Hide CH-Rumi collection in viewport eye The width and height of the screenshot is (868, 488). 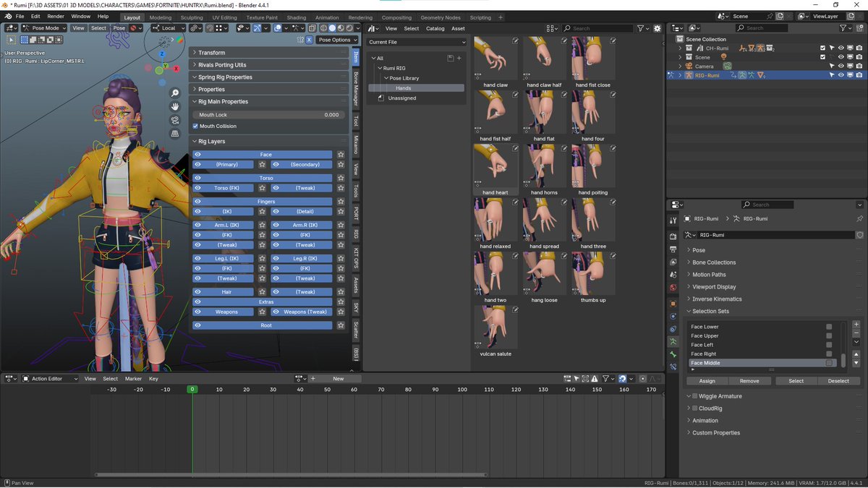point(841,48)
